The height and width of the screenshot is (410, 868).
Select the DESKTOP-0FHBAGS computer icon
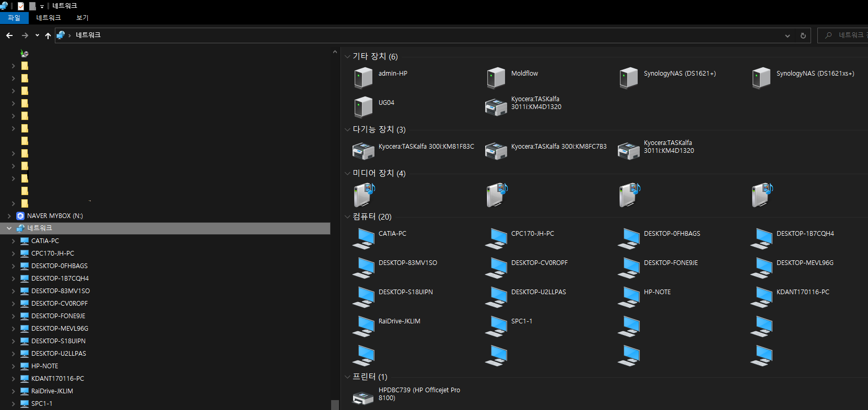click(629, 238)
